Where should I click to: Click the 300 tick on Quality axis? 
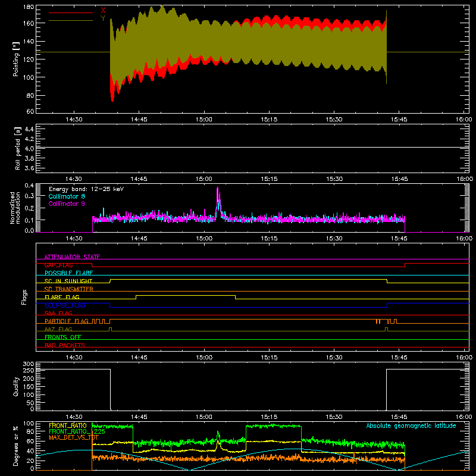click(29, 364)
